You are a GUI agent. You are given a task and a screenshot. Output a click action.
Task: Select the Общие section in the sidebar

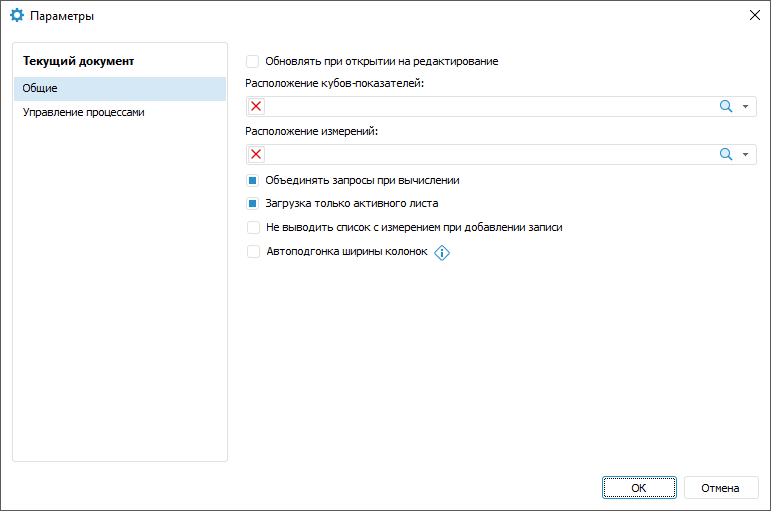(x=119, y=89)
